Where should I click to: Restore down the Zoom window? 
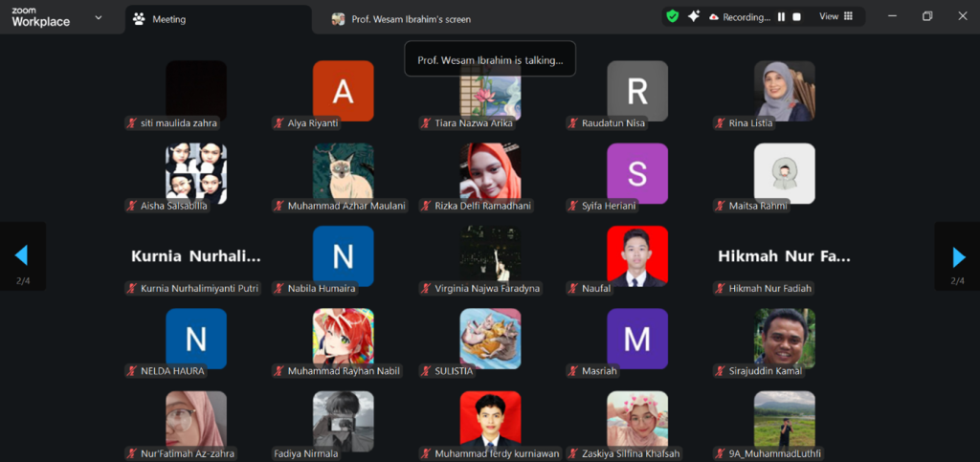pos(926,16)
